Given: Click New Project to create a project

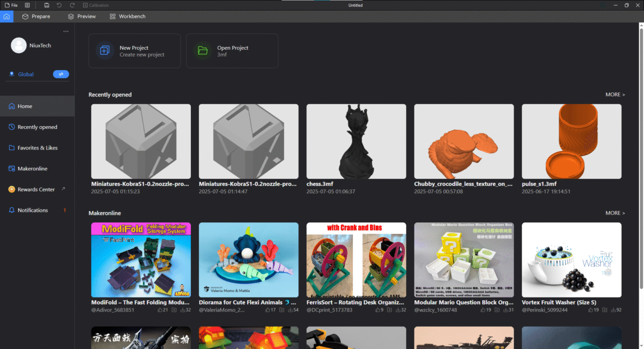Looking at the screenshot, I should 134,51.
